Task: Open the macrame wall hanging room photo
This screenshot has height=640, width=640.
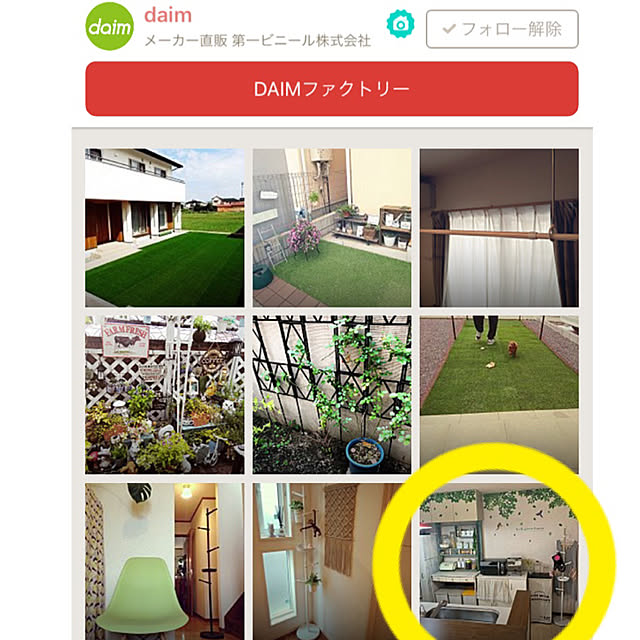Action: tap(332, 562)
